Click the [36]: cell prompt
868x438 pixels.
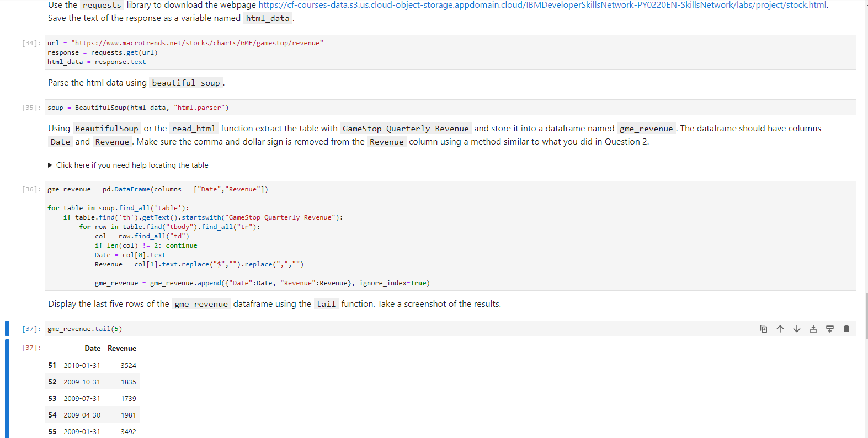31,189
